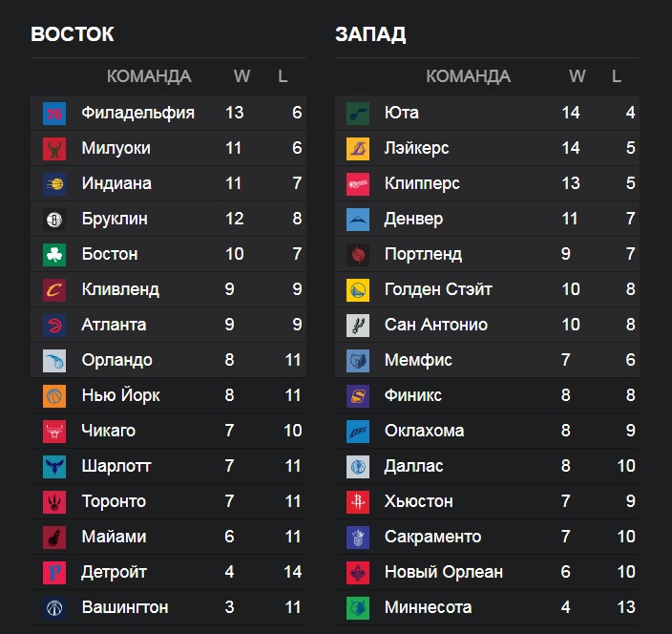
Task: Click the ВОСТОК conference heading
Action: coord(73,34)
